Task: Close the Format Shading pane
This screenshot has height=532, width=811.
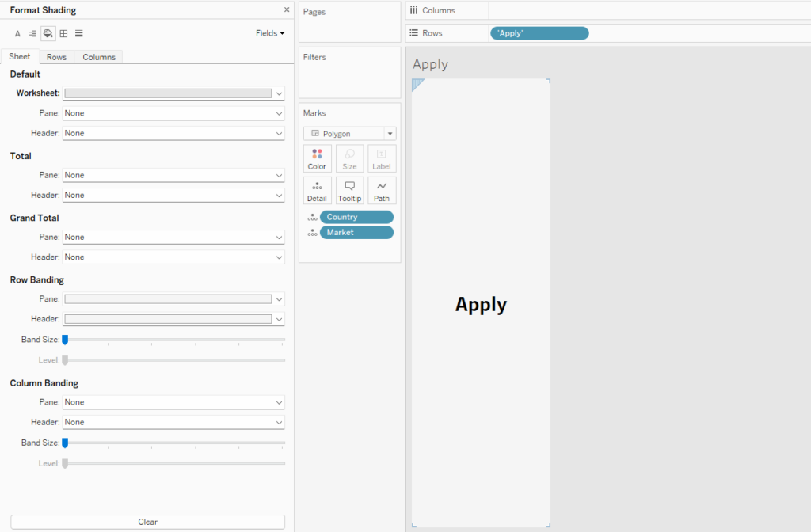Action: click(287, 10)
